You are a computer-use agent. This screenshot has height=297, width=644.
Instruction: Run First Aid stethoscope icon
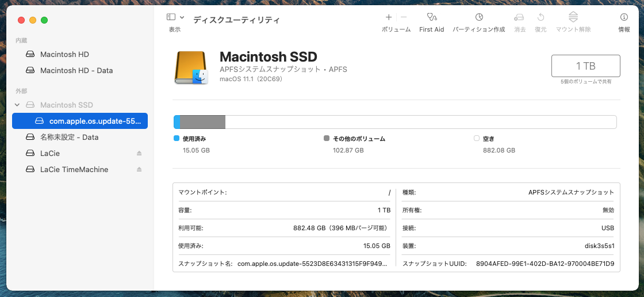pyautogui.click(x=432, y=17)
